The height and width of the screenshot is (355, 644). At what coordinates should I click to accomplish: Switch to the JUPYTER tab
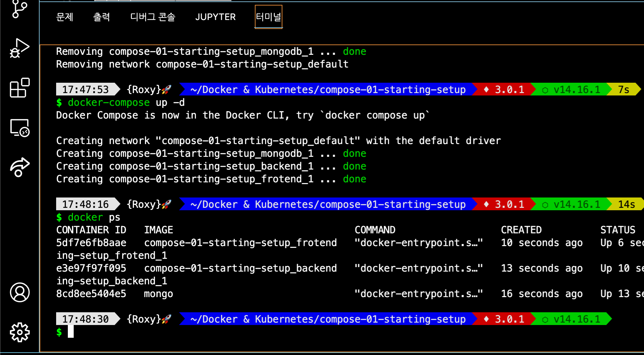click(216, 17)
